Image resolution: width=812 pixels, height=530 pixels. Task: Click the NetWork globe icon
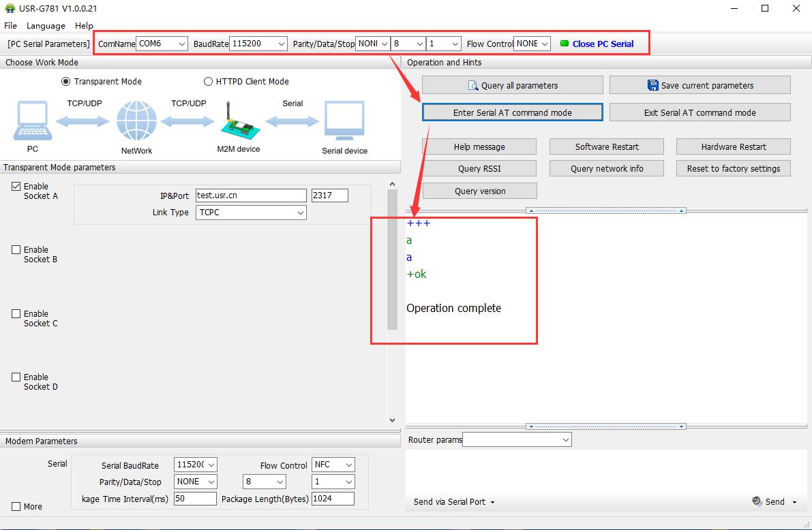137,121
